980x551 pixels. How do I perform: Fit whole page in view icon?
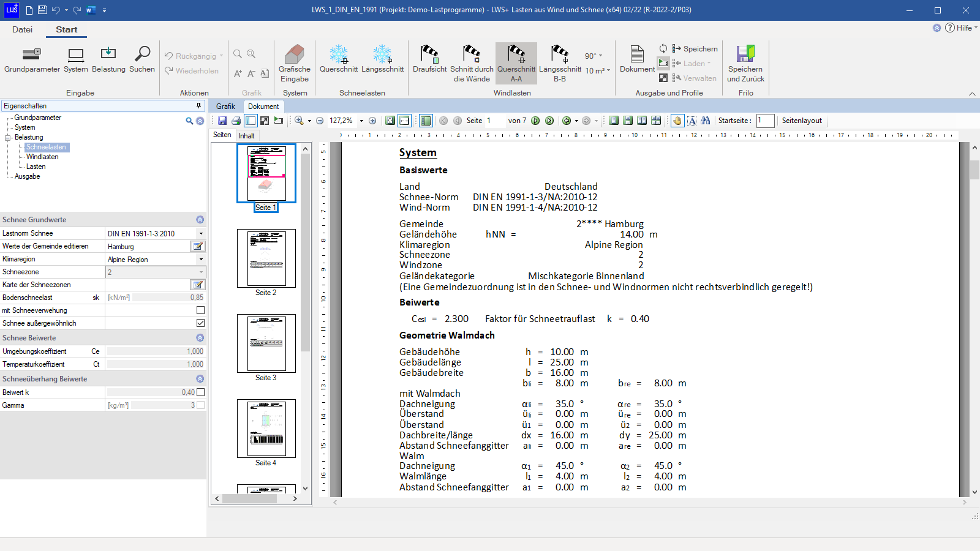390,121
